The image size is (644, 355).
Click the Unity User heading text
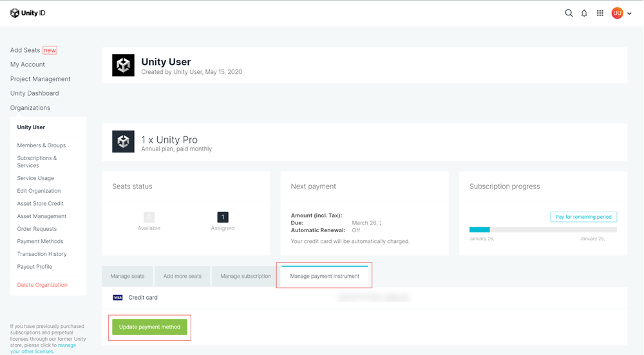coord(166,62)
